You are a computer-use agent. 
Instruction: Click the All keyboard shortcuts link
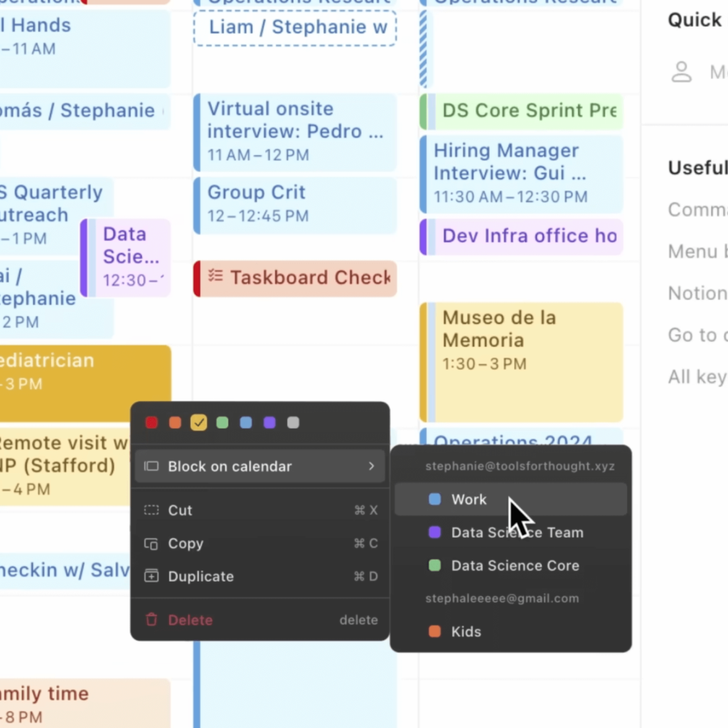tap(698, 377)
